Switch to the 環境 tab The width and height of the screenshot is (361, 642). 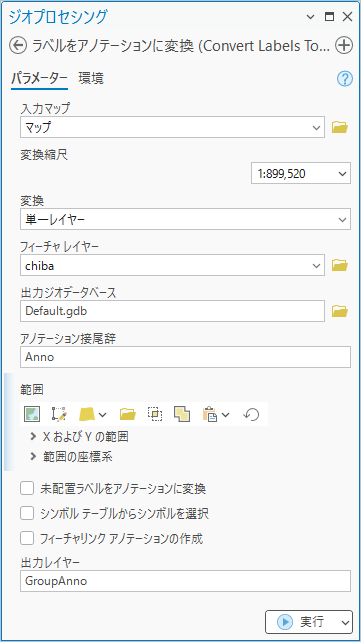pos(91,78)
